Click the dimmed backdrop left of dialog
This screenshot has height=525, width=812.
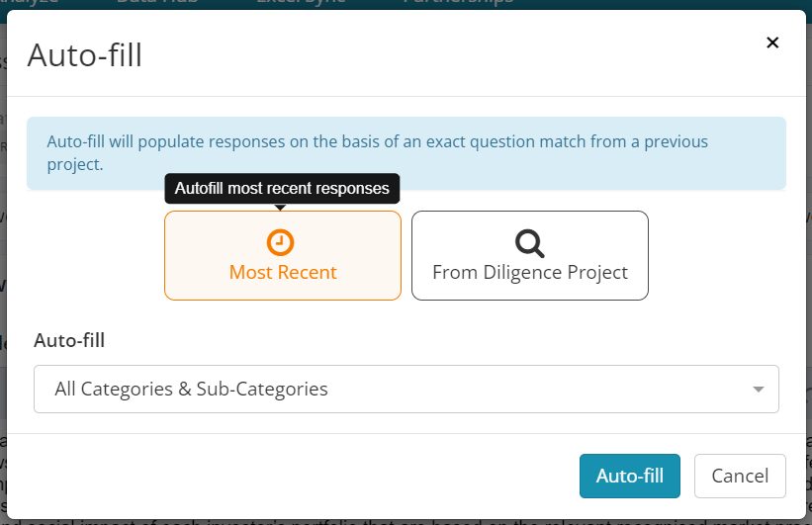tap(3, 259)
